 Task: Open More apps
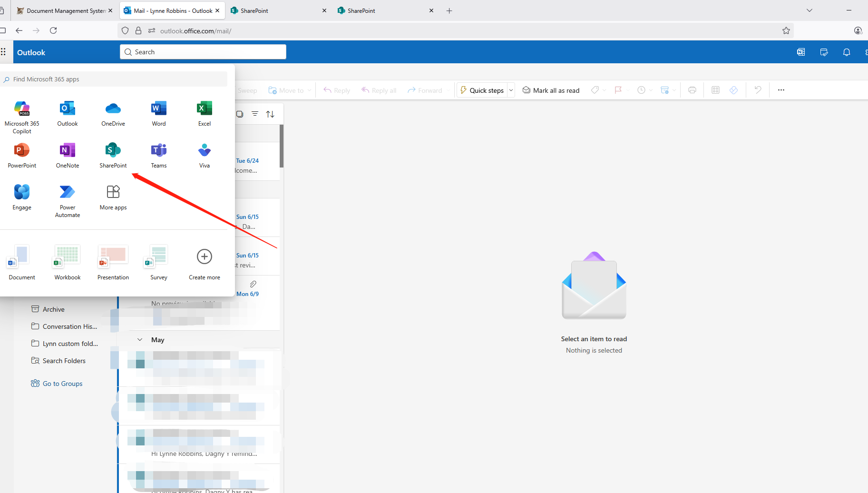pos(113,197)
